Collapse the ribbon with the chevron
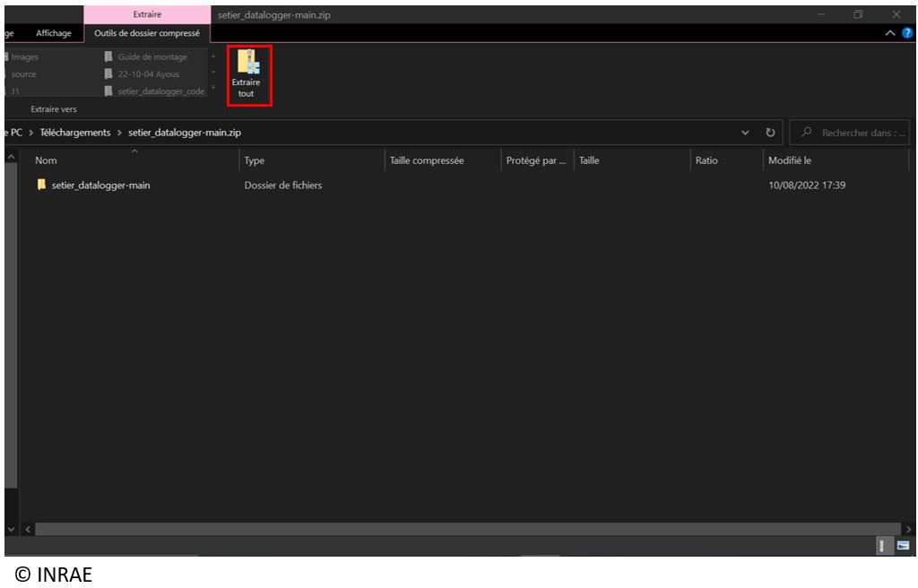This screenshot has width=918, height=588. tap(890, 34)
